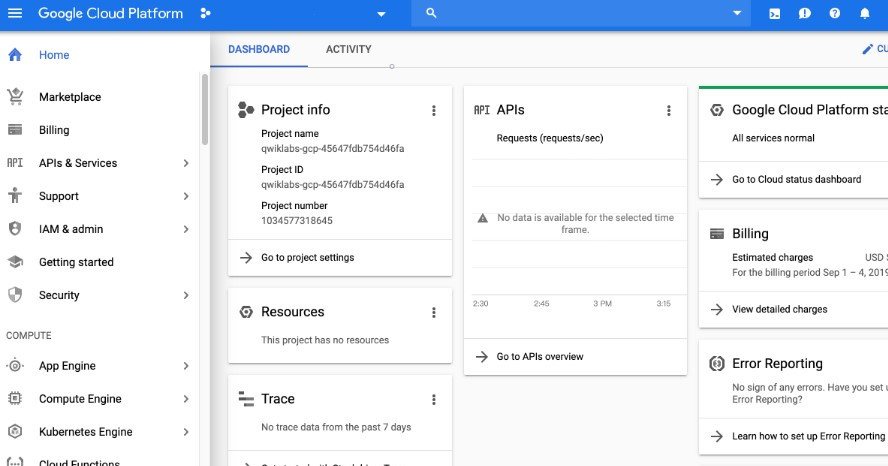Open Resources card three-dot menu
888x466 pixels.
(x=434, y=313)
